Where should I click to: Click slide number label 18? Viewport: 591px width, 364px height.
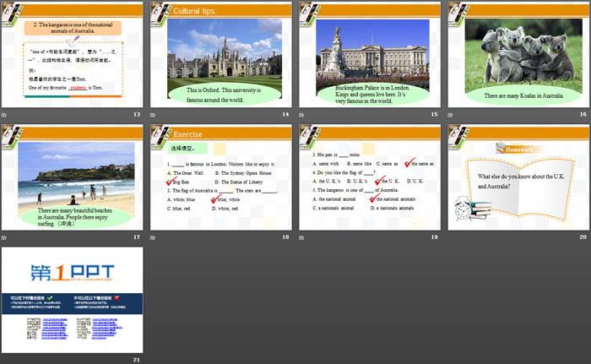pos(285,236)
